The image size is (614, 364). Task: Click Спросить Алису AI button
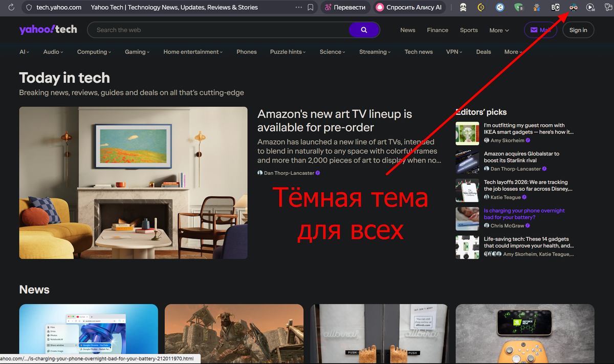coord(409,8)
